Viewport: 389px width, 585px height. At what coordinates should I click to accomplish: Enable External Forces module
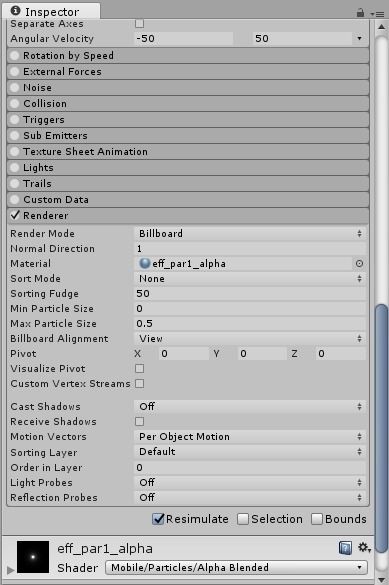[15, 72]
